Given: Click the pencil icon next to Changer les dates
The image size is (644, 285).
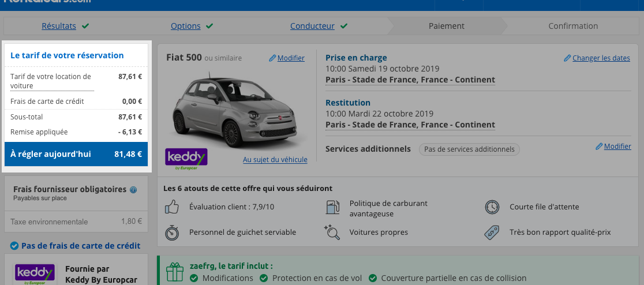Looking at the screenshot, I should click(x=567, y=58).
